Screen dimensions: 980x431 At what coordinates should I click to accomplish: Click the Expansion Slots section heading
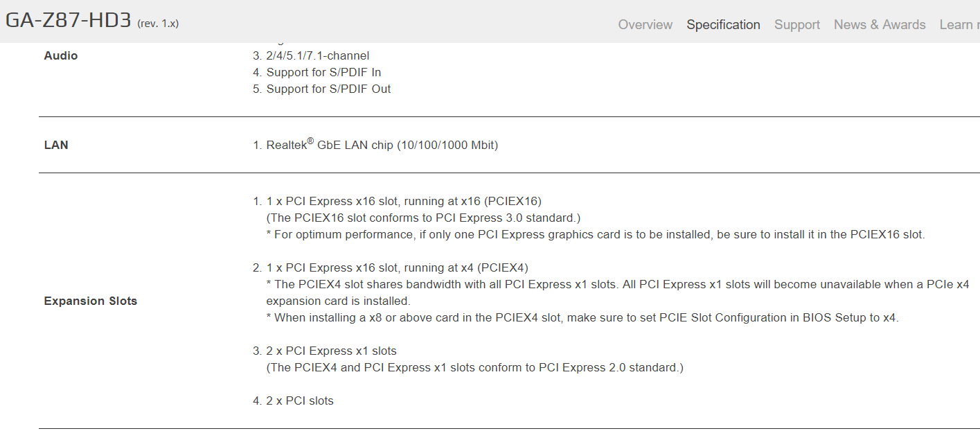[x=91, y=301]
